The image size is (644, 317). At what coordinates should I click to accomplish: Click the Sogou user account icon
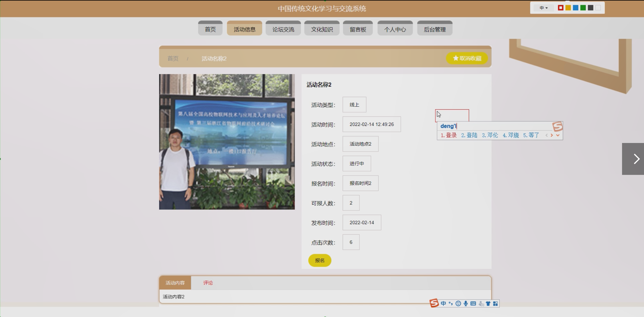481,304
